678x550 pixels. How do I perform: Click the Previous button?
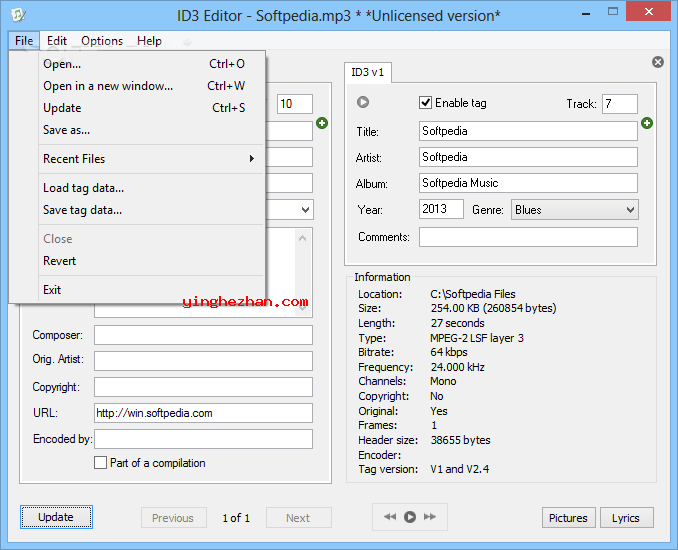(173, 518)
